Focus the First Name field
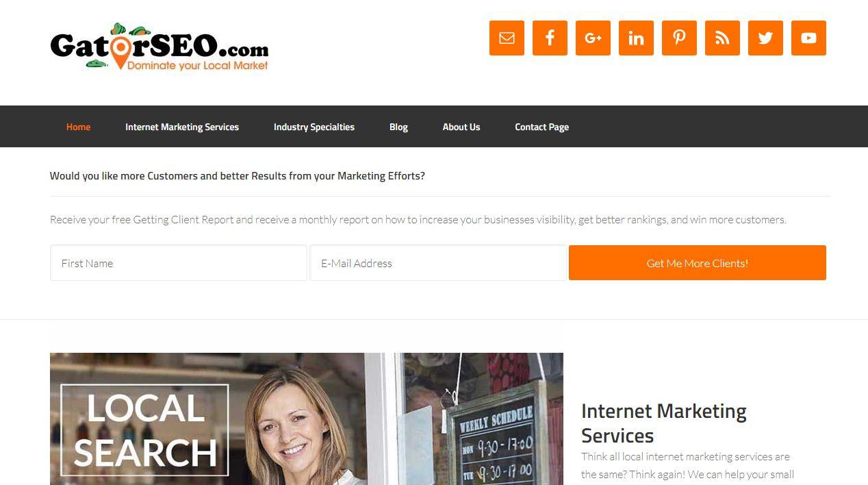868x485 pixels. point(179,263)
